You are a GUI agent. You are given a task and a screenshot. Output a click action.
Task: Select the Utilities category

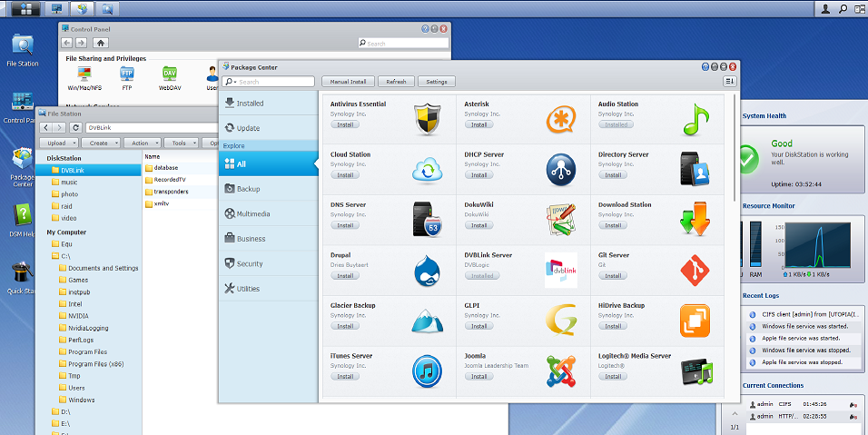point(269,289)
